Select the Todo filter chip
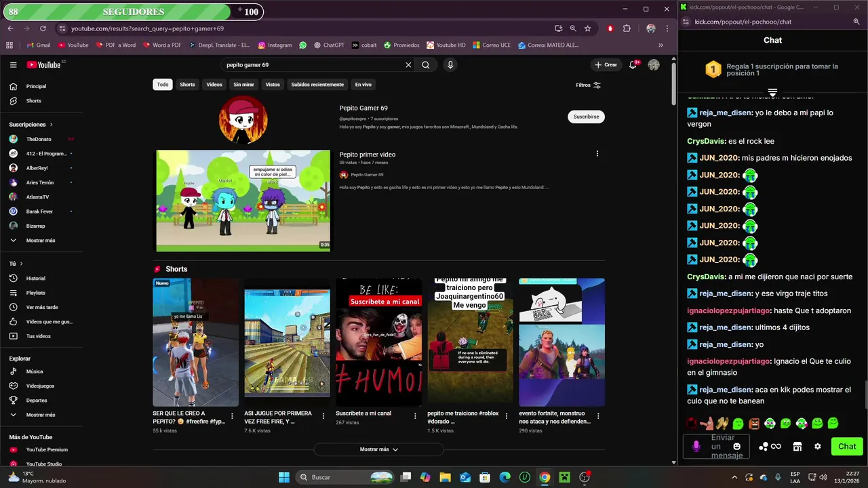Screen dimensions: 868x488 tap(163, 85)
